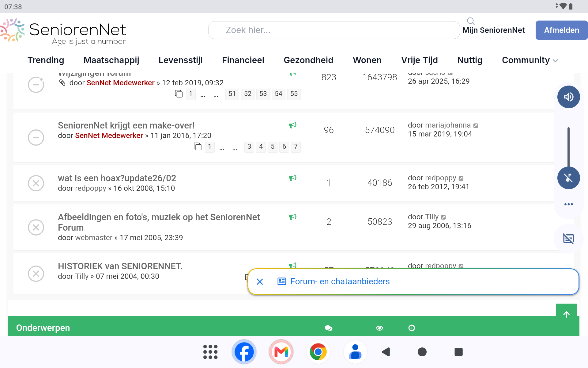The height and width of the screenshot is (368, 588).
Task: Select the Financieel menu item
Action: tap(243, 60)
